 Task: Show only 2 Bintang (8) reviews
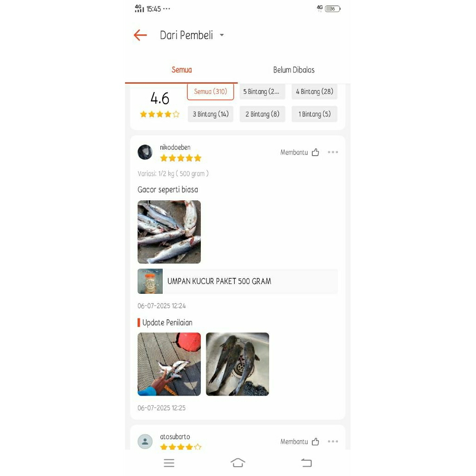(x=262, y=114)
